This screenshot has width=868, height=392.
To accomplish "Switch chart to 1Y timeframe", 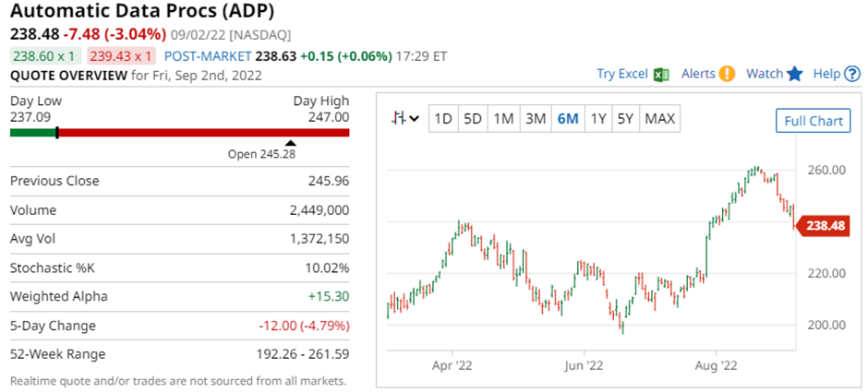I will pos(598,118).
